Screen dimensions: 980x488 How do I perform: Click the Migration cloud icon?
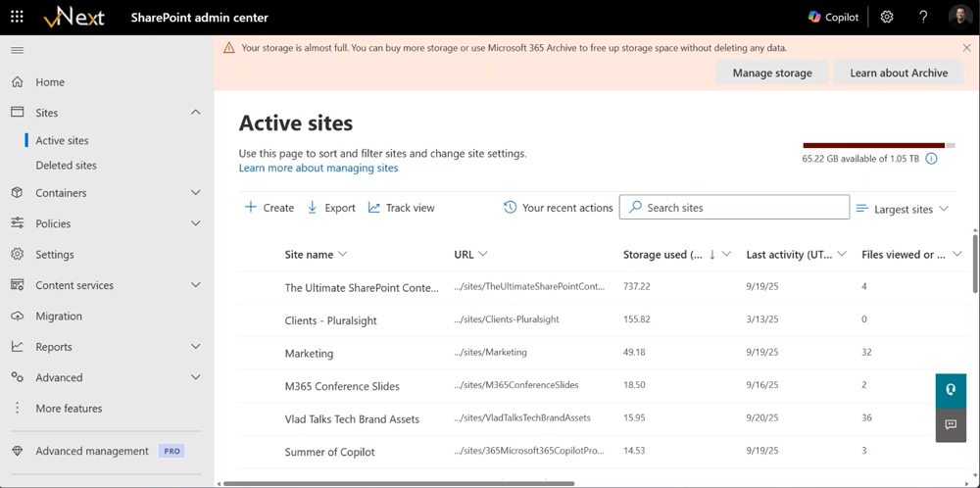tap(18, 317)
